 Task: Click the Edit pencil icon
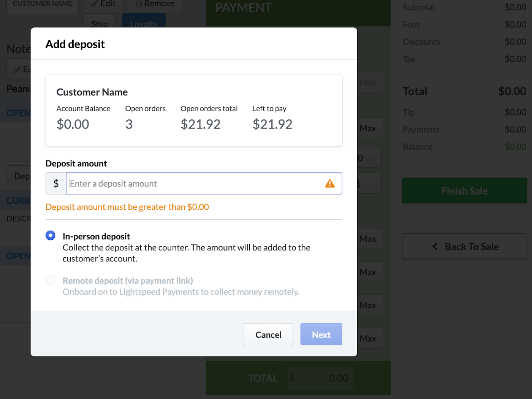[x=94, y=3]
